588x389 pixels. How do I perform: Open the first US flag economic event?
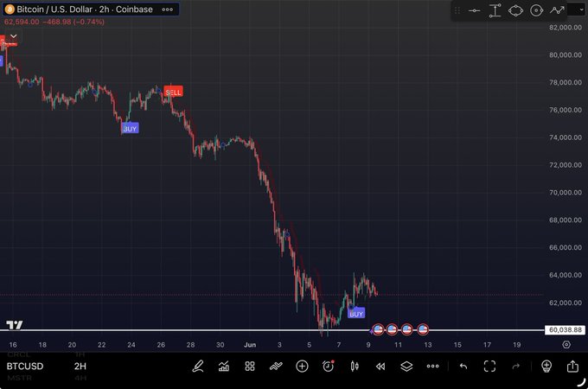(x=379, y=330)
